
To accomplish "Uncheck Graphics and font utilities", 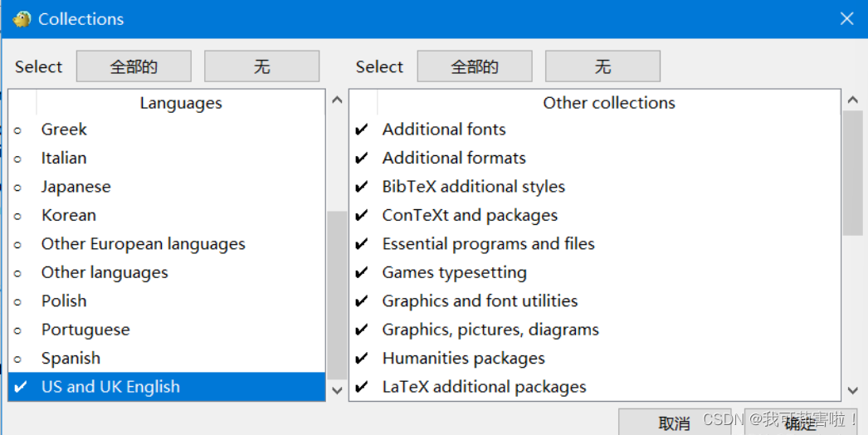I will [x=362, y=301].
